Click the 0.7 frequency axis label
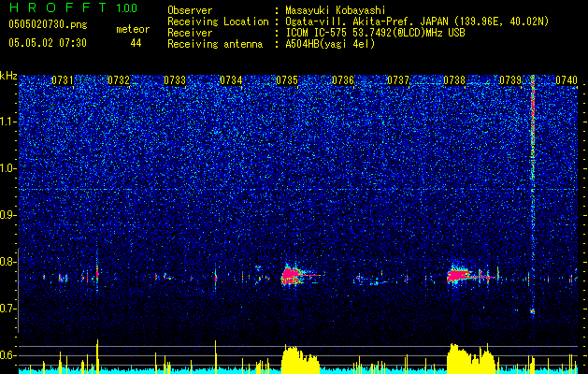This screenshot has width=588, height=374. [x=7, y=309]
